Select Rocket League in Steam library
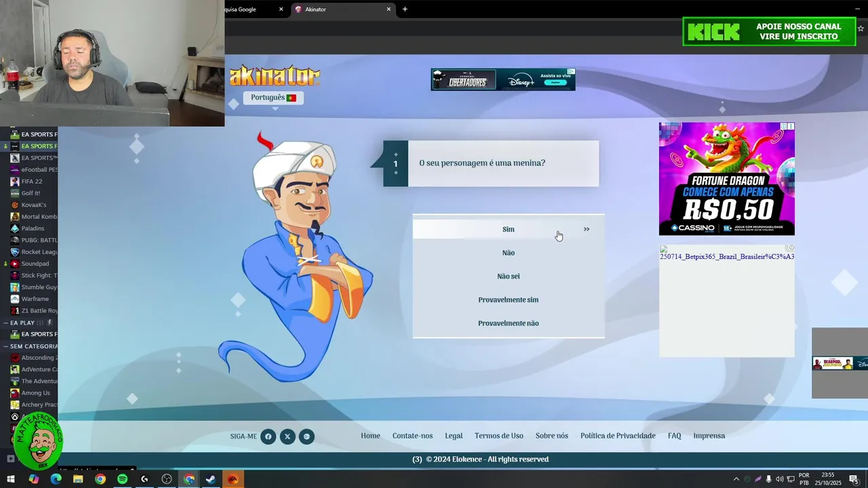This screenshot has height=488, width=868. (34, 252)
